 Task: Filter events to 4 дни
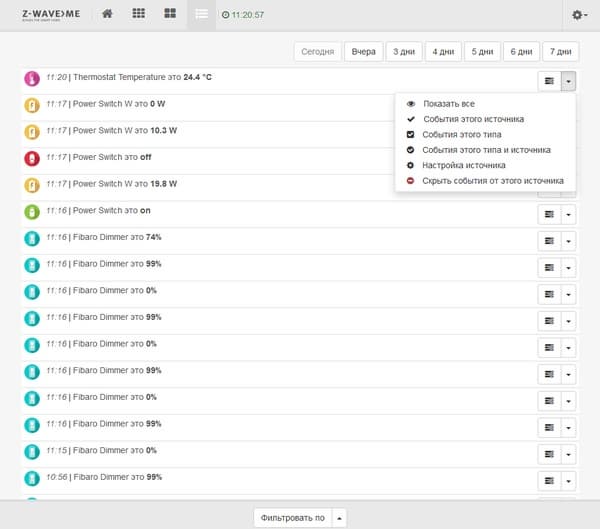tap(443, 51)
